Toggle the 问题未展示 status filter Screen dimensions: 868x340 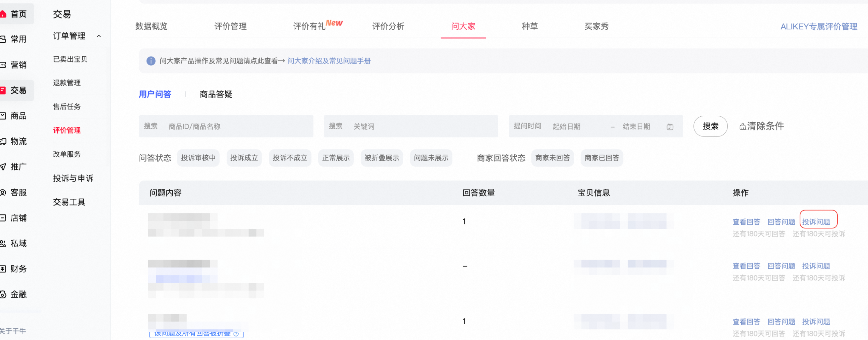click(431, 158)
